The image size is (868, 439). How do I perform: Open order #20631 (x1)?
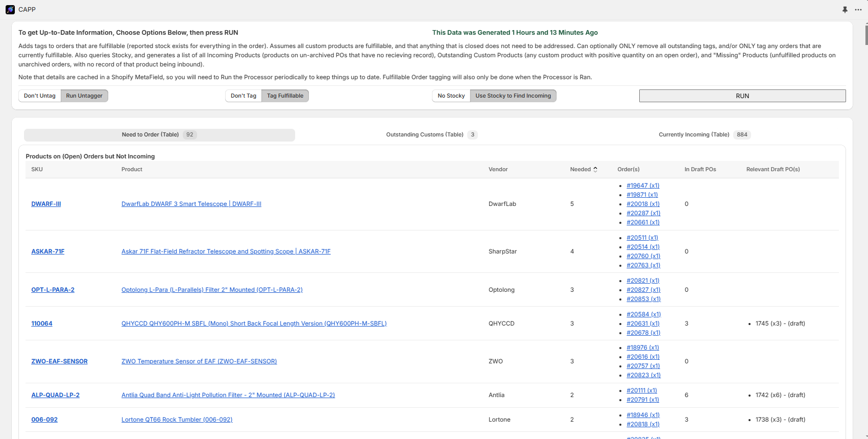[643, 324]
